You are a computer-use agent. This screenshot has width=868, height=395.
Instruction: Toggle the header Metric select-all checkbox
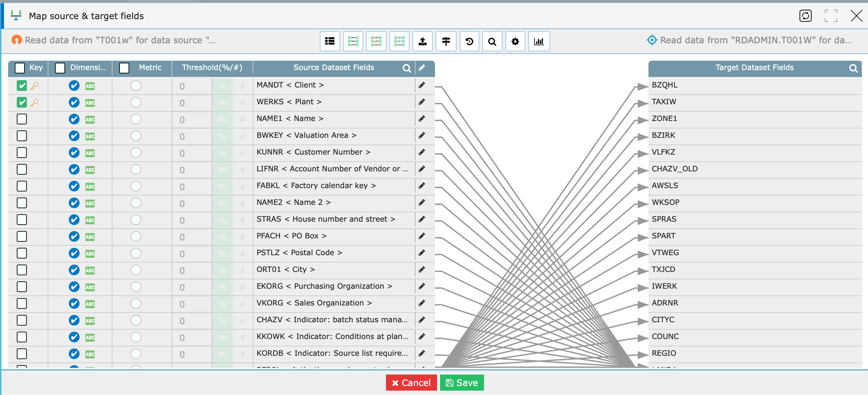tap(124, 68)
